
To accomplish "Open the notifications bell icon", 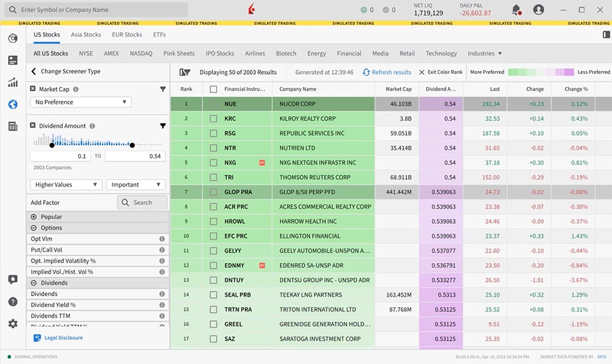I will coord(515,10).
